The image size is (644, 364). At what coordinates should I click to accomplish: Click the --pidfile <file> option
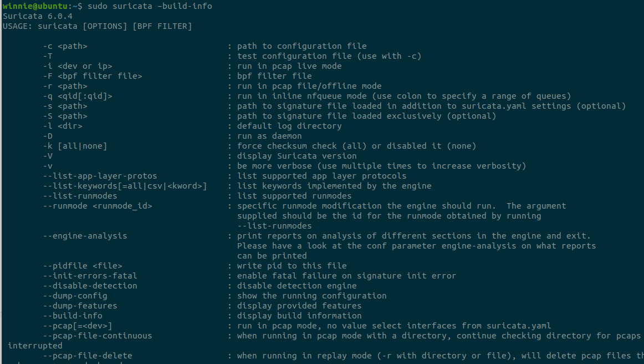click(83, 266)
